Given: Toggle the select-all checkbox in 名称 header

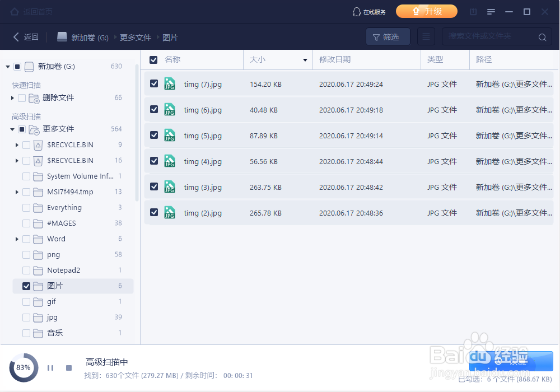Looking at the screenshot, I should (x=153, y=59).
